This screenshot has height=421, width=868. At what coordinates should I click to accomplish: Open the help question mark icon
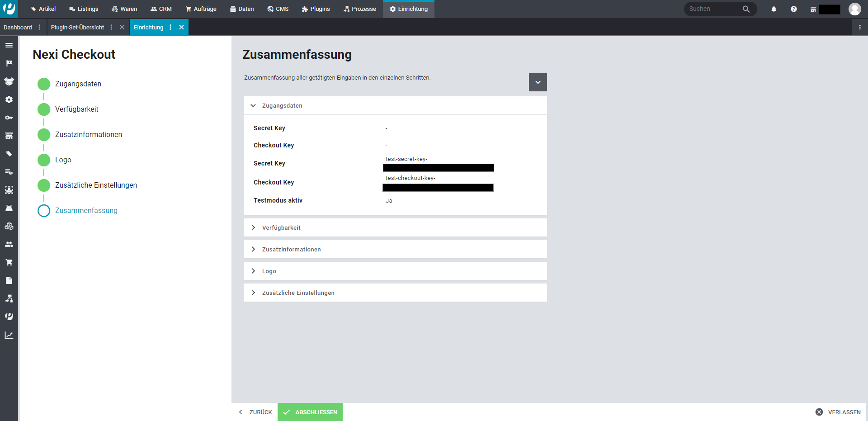(794, 9)
